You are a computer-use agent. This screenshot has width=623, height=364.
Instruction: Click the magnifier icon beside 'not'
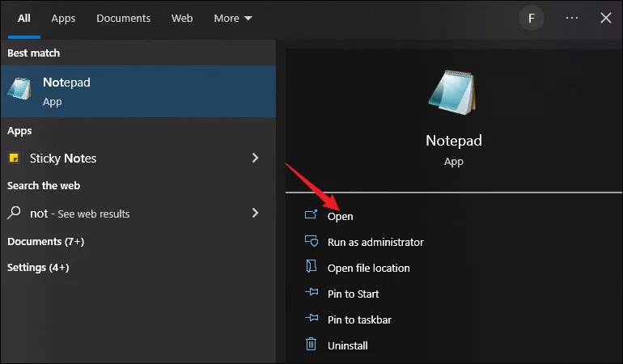tap(14, 213)
